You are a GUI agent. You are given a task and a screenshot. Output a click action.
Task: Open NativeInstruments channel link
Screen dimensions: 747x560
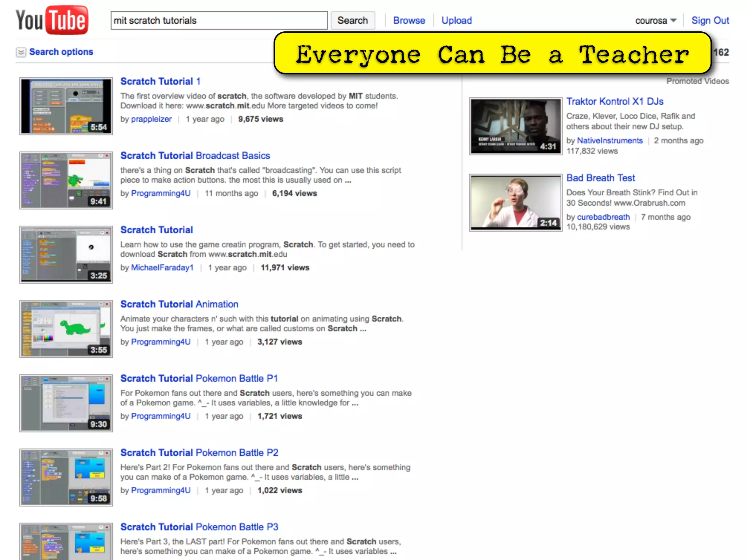click(x=610, y=141)
